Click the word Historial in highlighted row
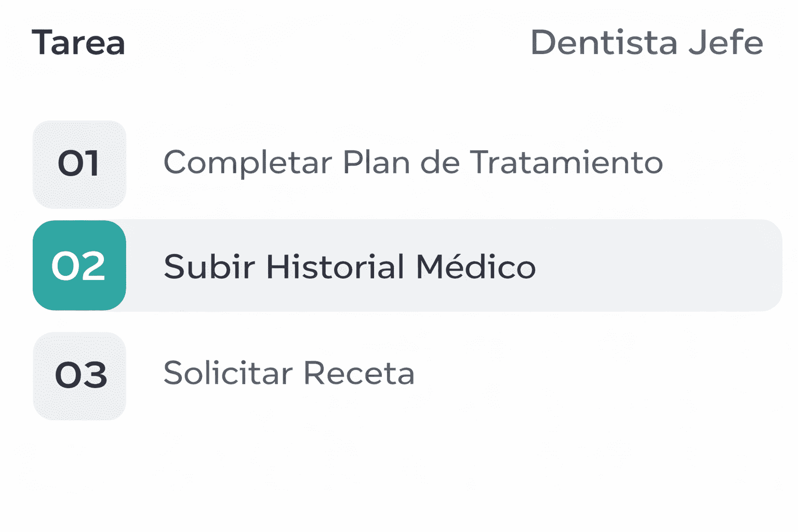The width and height of the screenshot is (798, 532). 336,267
